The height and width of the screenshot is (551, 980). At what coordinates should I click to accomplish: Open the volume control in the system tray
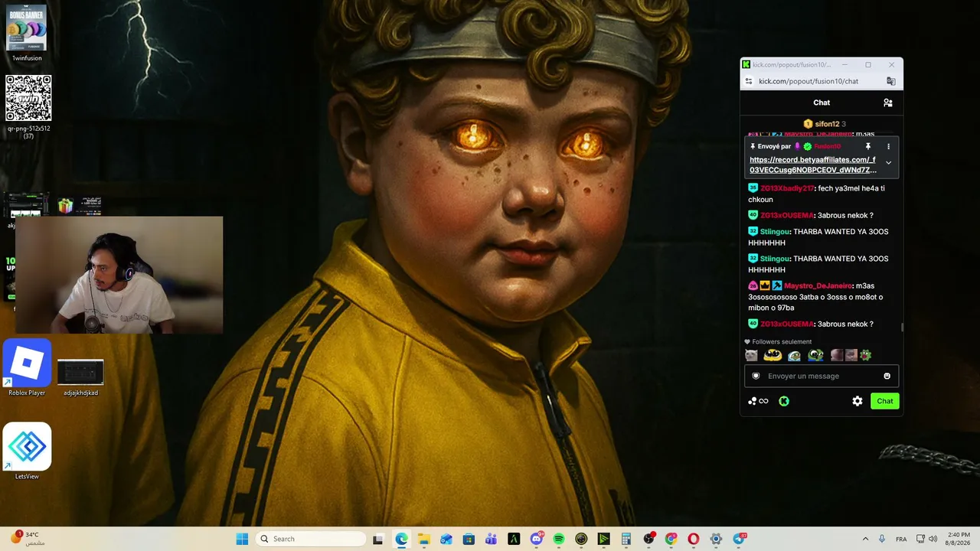click(933, 539)
